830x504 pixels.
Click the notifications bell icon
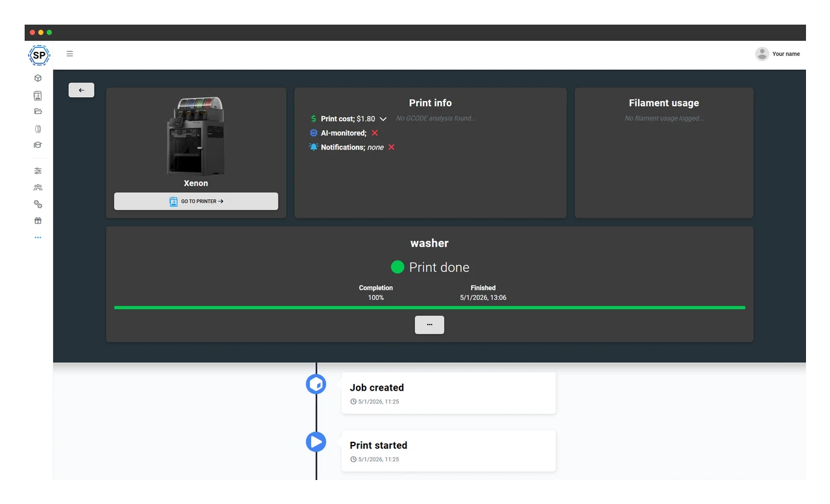tap(314, 147)
